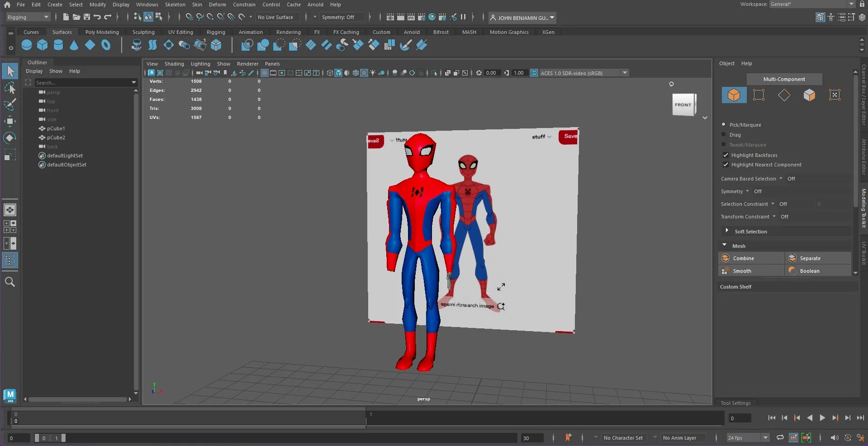Select the Select tool in the toolbox
The image size is (868, 446).
10,71
